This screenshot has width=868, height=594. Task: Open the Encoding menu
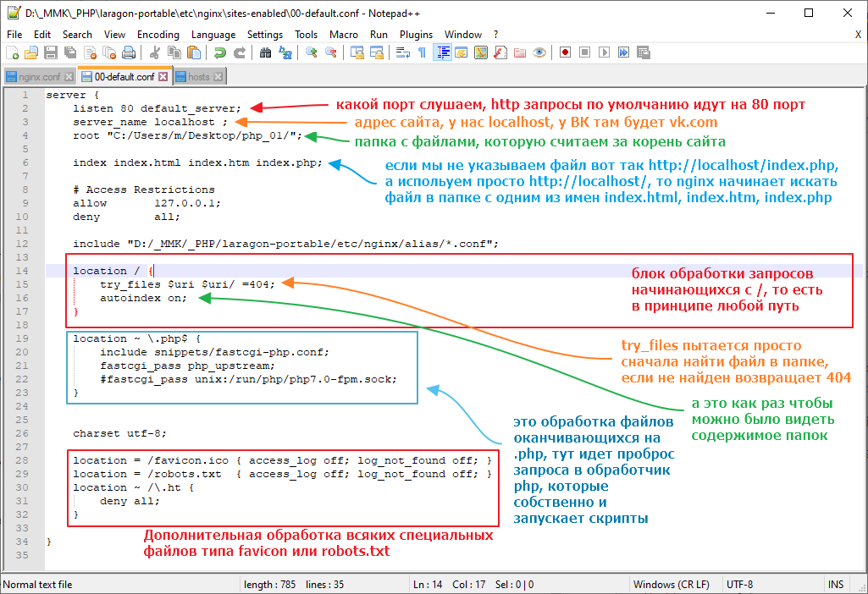point(158,35)
